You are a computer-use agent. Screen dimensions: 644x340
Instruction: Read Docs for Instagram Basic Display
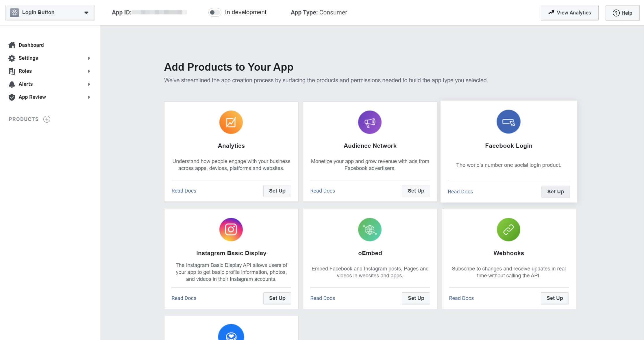(184, 298)
